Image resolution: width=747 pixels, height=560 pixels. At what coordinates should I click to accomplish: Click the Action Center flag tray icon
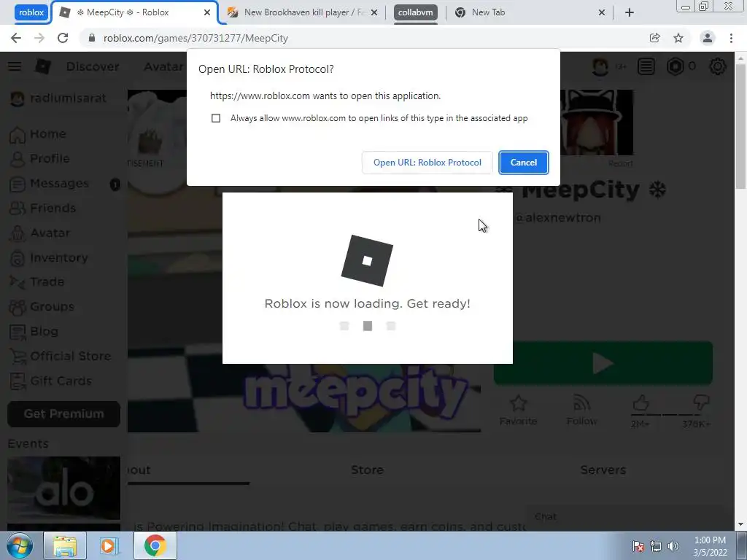click(638, 545)
